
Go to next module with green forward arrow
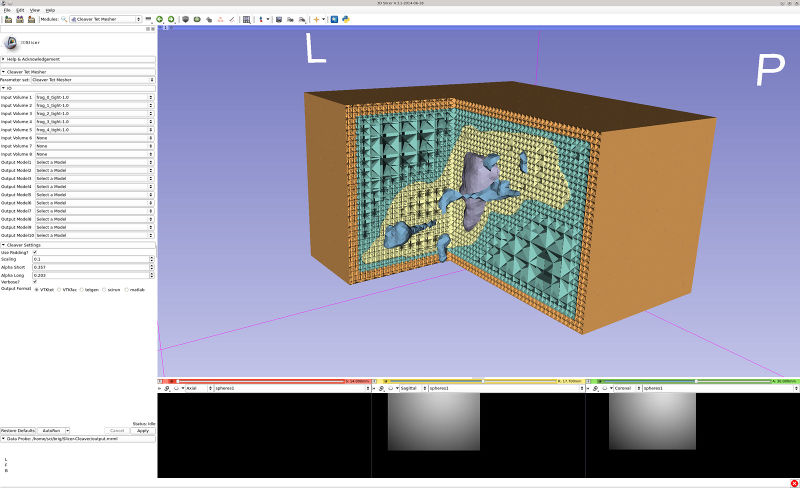click(171, 19)
